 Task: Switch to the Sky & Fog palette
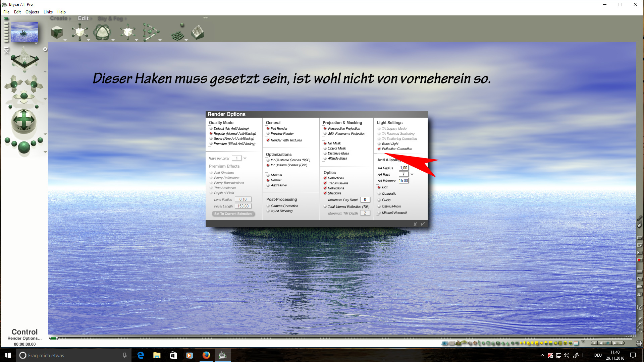[110, 19]
